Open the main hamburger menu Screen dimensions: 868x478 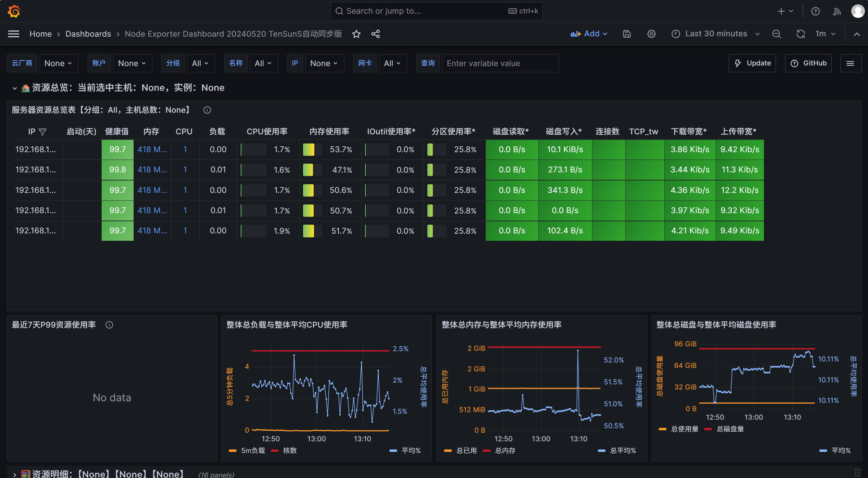[x=14, y=34]
